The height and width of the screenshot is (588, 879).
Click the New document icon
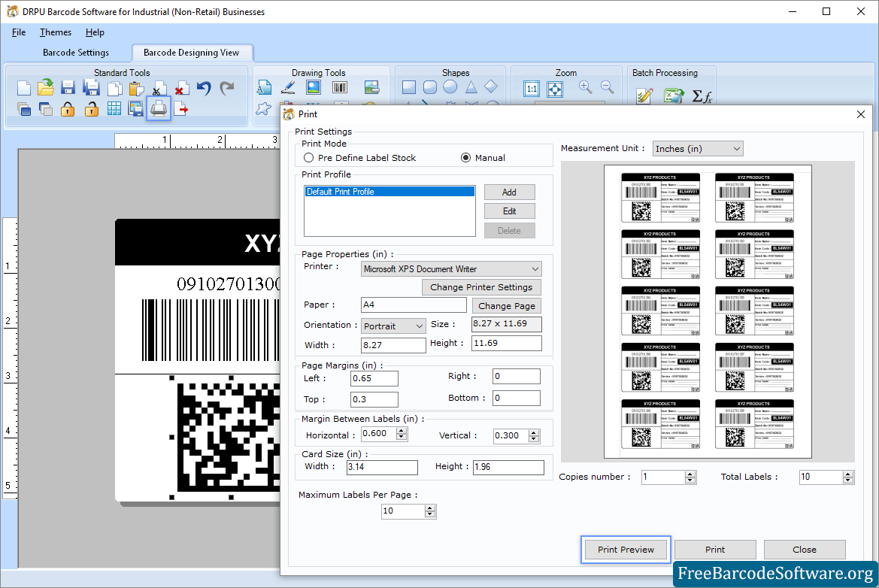point(23,88)
